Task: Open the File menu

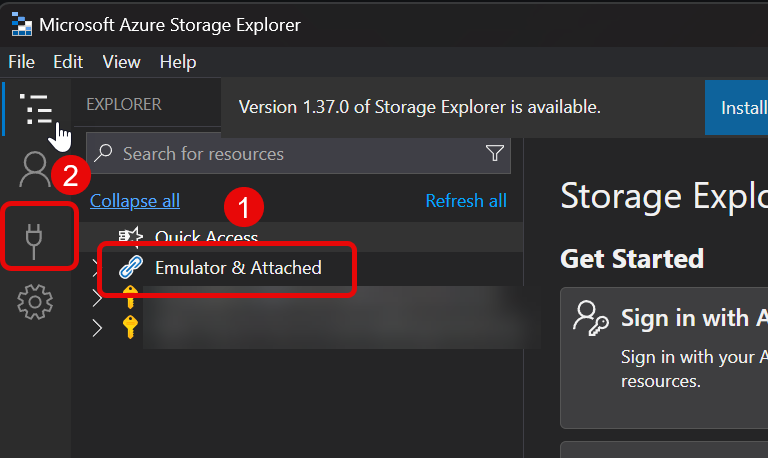Action: [21, 62]
